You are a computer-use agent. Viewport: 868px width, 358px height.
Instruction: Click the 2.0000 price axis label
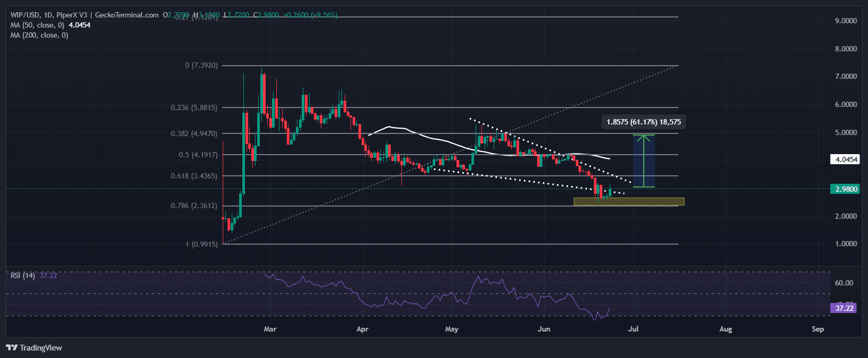[846, 216]
